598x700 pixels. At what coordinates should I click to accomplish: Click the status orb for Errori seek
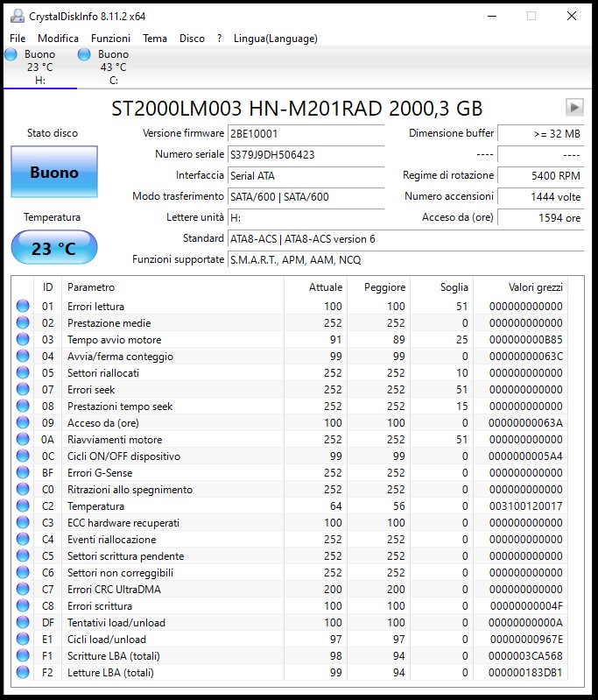click(x=23, y=389)
